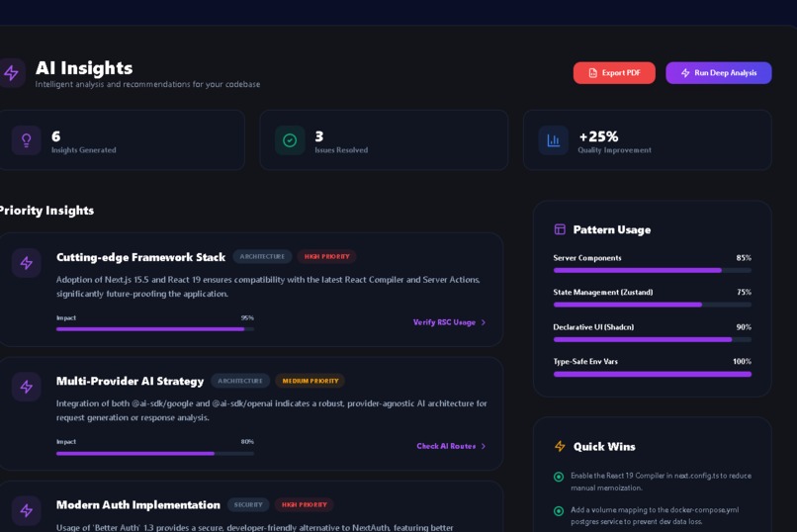Click the 95% impact bar of Cutting-edge Framework Stack
This screenshot has height=532, width=797.
(155, 329)
